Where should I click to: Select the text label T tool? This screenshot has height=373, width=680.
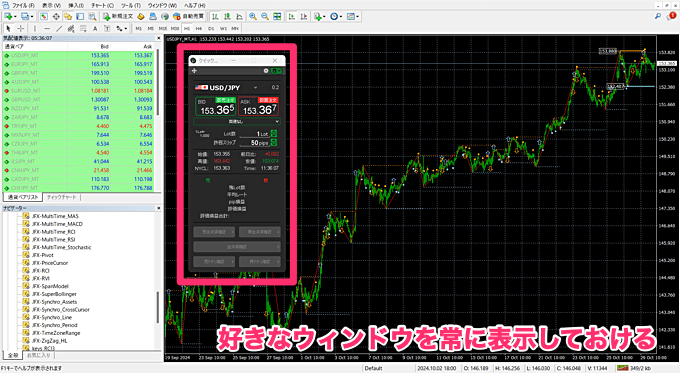click(x=107, y=29)
